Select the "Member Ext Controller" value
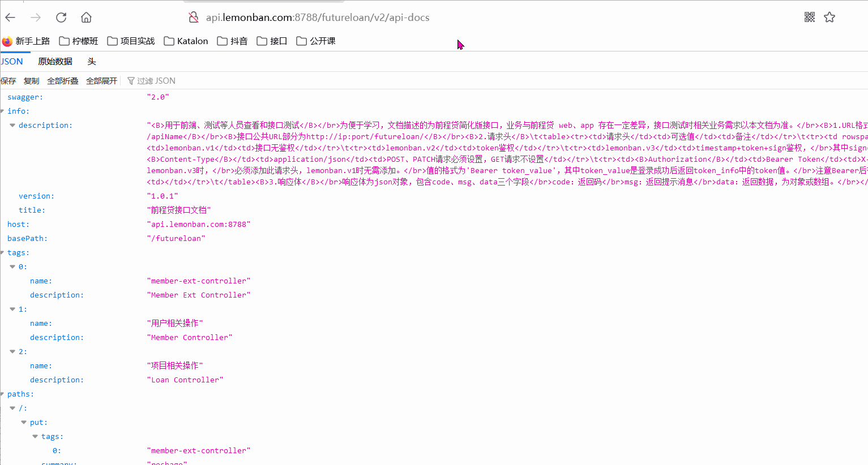This screenshot has width=868, height=465. click(199, 295)
